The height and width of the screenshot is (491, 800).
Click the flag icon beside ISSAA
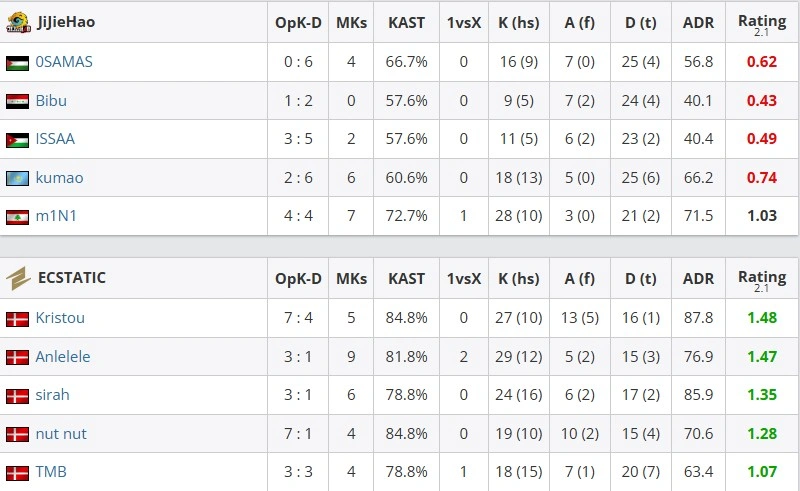tap(17, 140)
